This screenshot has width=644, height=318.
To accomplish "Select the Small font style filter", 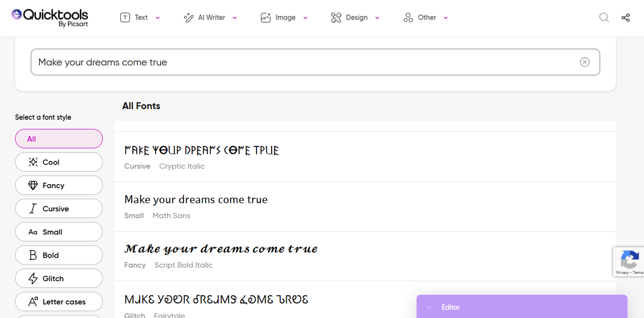I will [59, 232].
